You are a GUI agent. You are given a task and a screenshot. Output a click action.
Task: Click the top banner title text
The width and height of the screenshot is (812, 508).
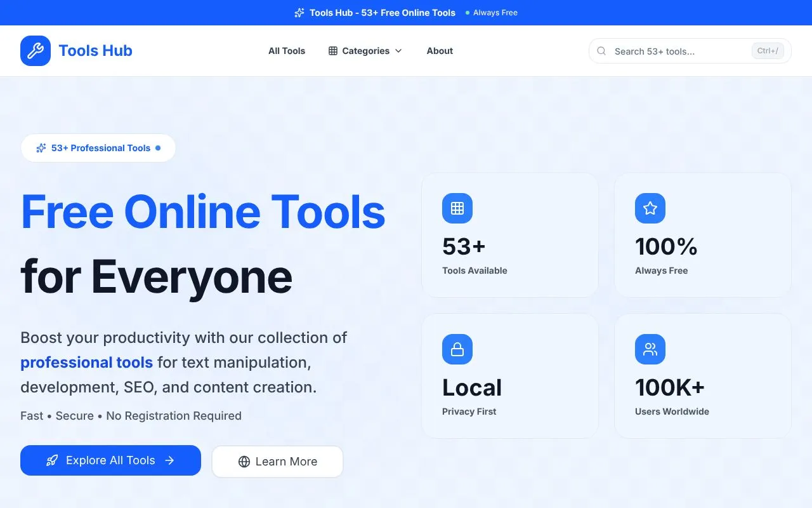point(383,13)
